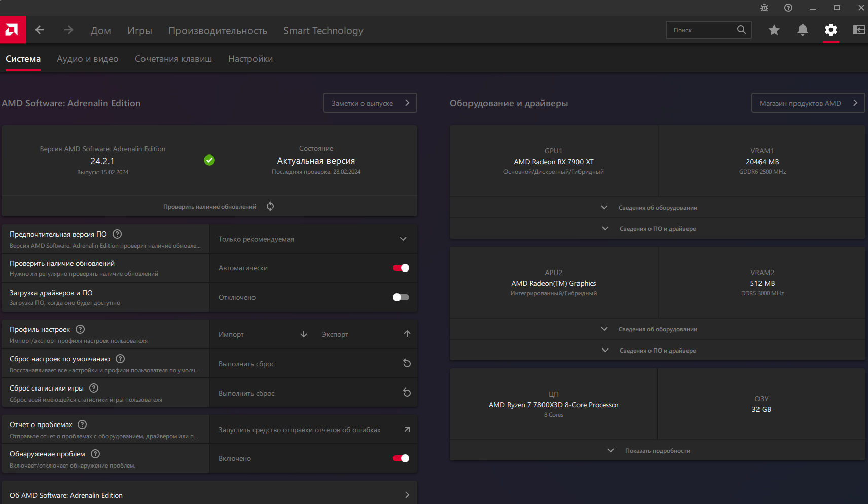This screenshot has width=868, height=504.
Task: Expand Показать подробности for the CPU
Action: pyautogui.click(x=657, y=451)
